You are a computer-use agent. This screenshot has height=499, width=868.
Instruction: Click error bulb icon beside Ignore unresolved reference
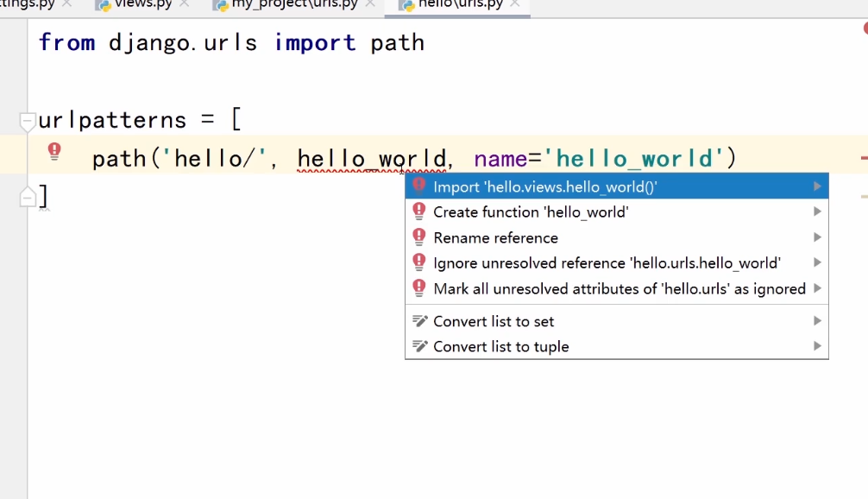pyautogui.click(x=419, y=262)
